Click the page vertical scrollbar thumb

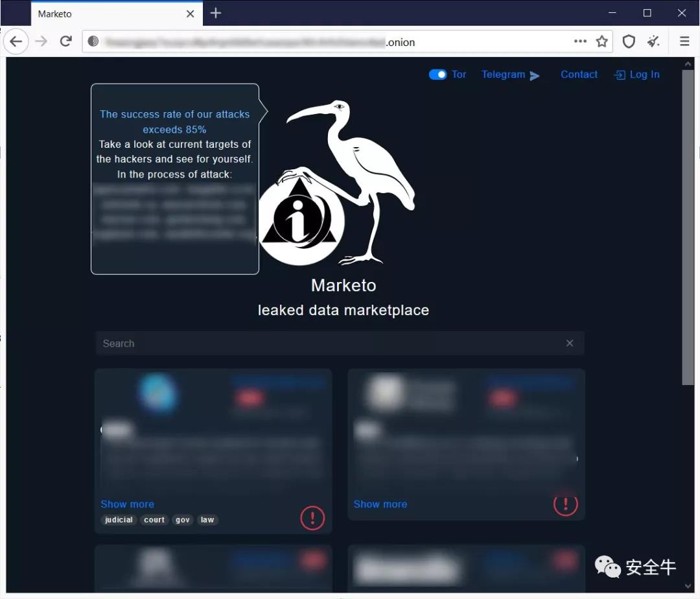688,227
